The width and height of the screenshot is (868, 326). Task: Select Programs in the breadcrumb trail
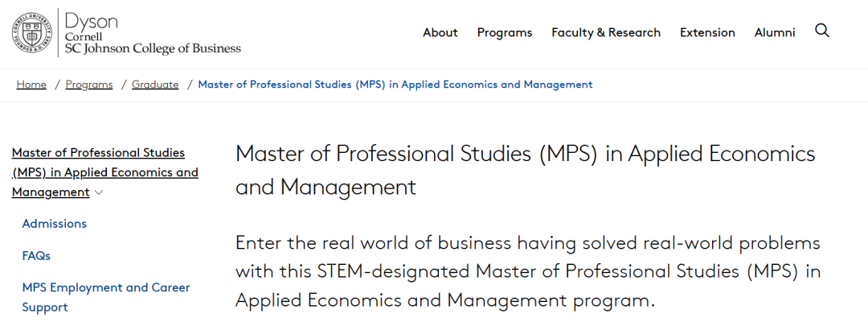pyautogui.click(x=89, y=85)
